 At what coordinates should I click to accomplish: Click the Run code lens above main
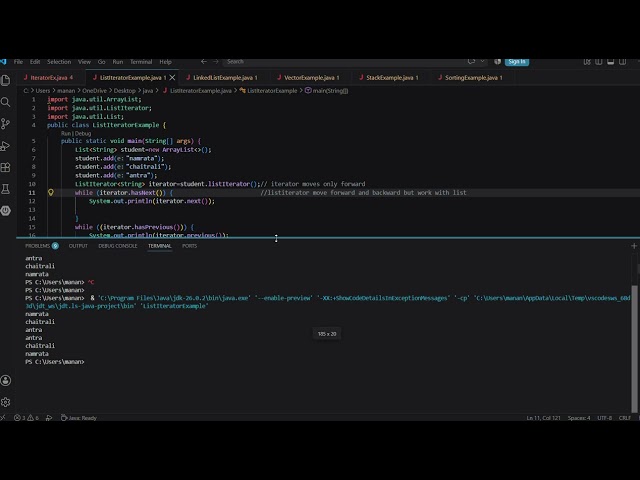tap(65, 133)
